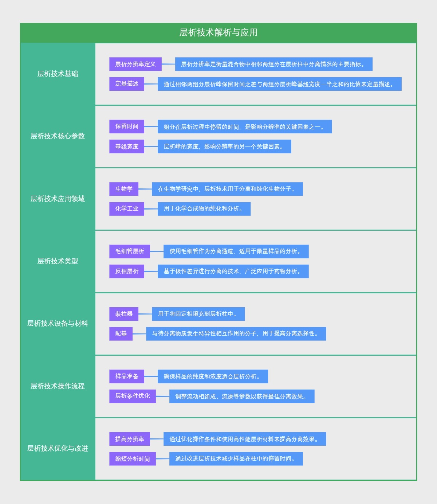
Task: Click the 层析条件优化 purple node
Action: click(x=133, y=396)
